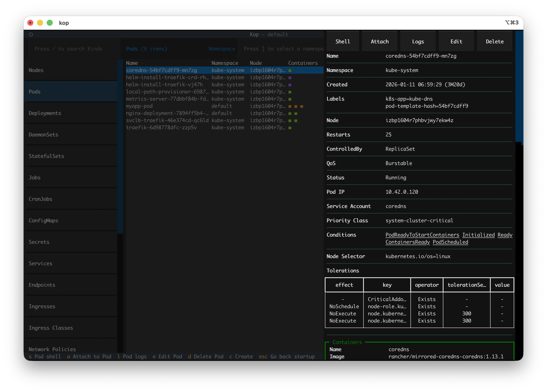Click the 'operator' tolerations column header

[x=427, y=285]
